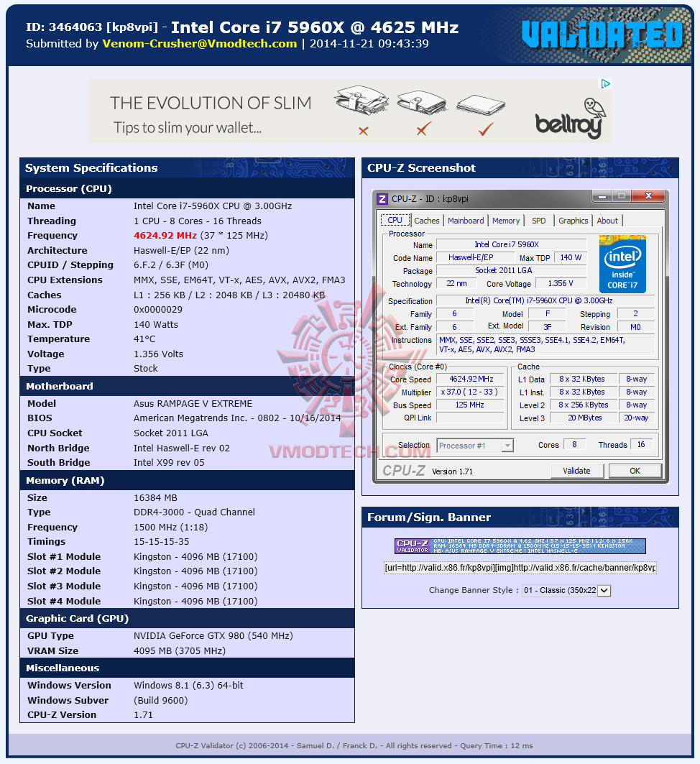Viewport: 700px width, 764px height.
Task: Click the red frequency value 4624.92 MHz
Action: (x=165, y=235)
